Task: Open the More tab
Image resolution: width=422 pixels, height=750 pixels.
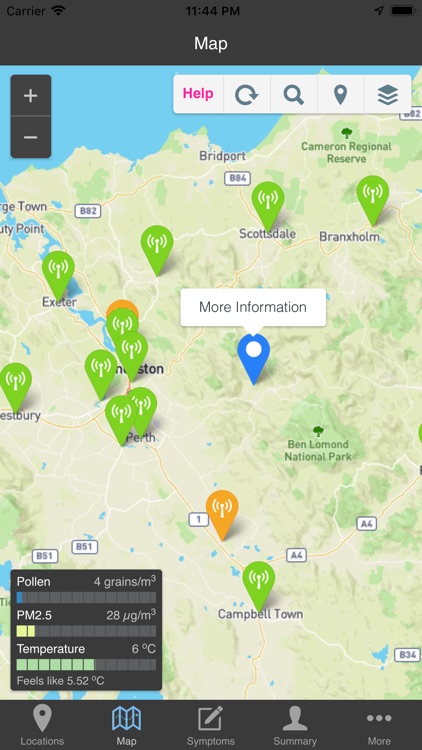Action: pos(379,726)
